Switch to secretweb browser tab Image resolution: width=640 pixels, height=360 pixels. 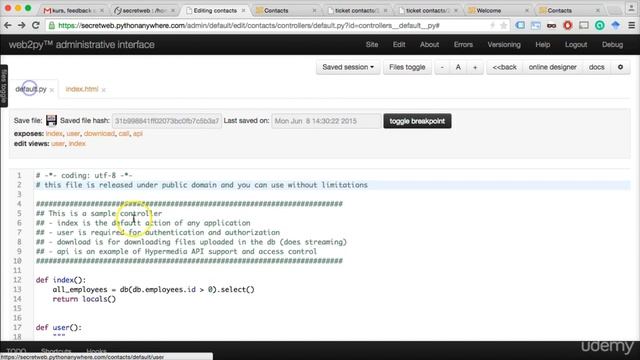pyautogui.click(x=144, y=10)
